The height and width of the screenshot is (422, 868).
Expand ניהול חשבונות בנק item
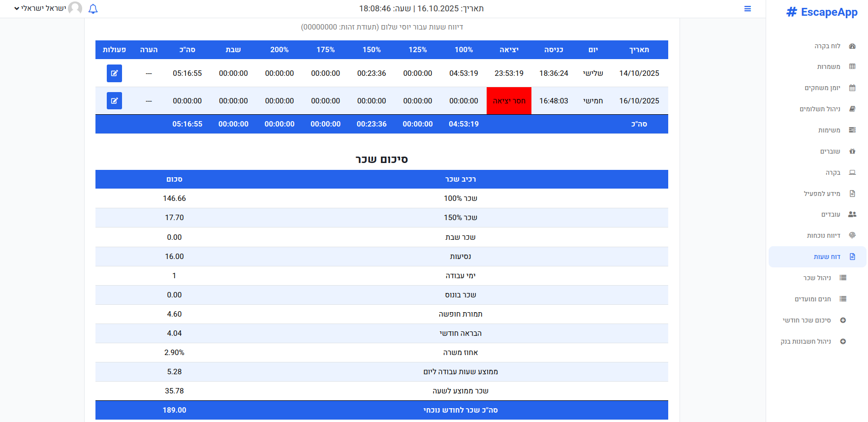click(806, 342)
